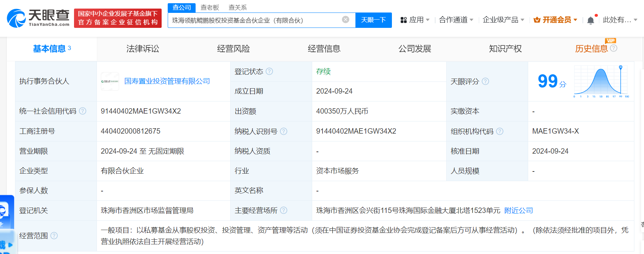Open the help icon next to 登记状态

(269, 71)
